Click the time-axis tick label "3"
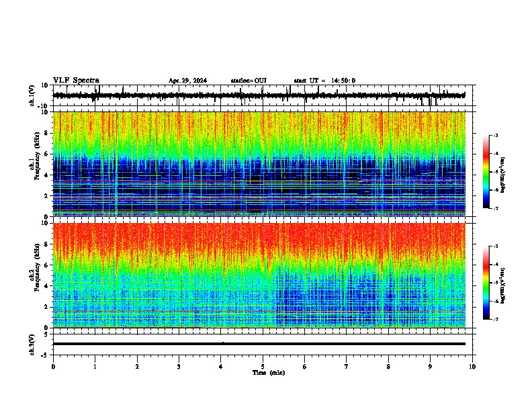Image resolution: width=532 pixels, height=411 pixels. click(179, 367)
